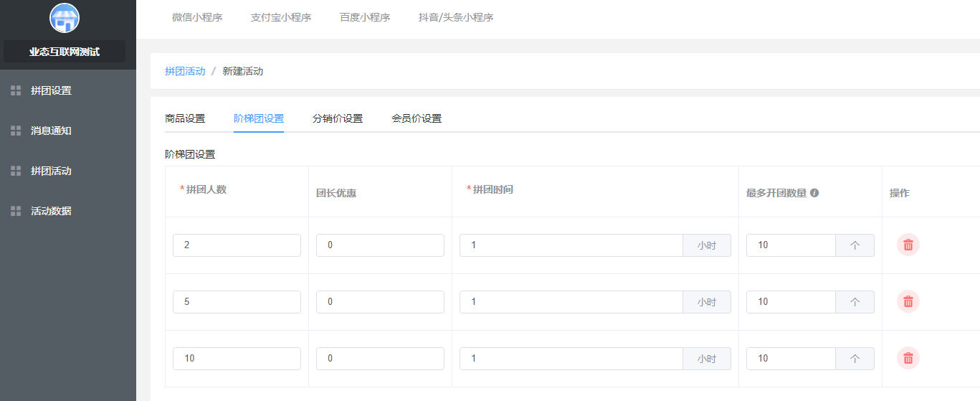This screenshot has height=401, width=980.
Task: Click 个 unit label in second row
Action: pos(855,301)
